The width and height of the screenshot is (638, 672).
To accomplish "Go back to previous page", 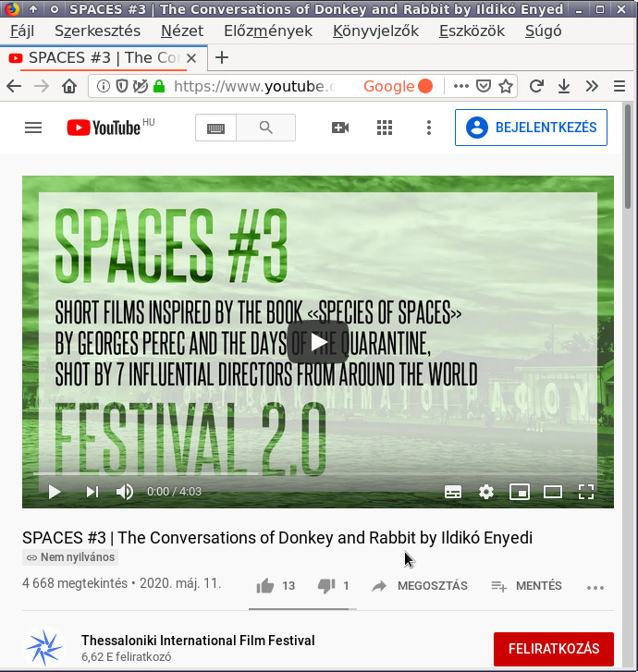I will [14, 86].
